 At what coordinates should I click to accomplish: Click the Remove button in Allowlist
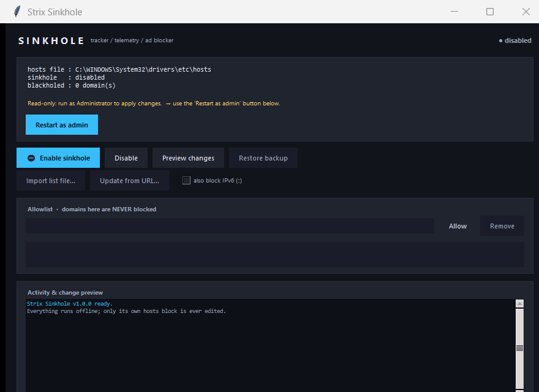502,226
